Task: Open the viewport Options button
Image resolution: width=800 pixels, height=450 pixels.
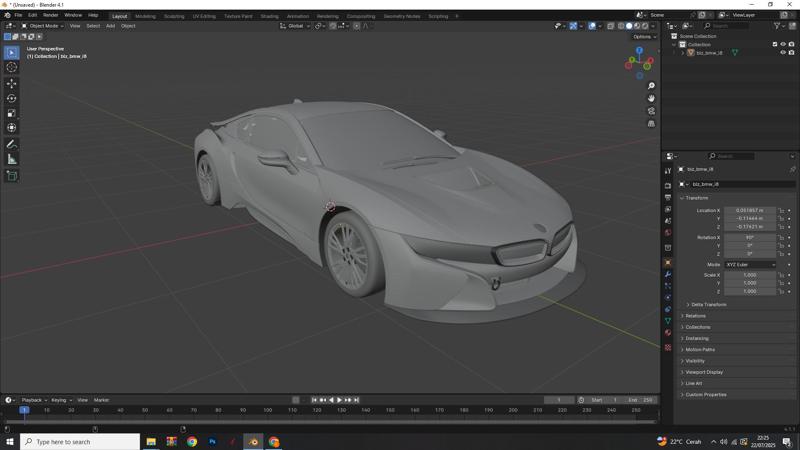Action: (x=644, y=37)
